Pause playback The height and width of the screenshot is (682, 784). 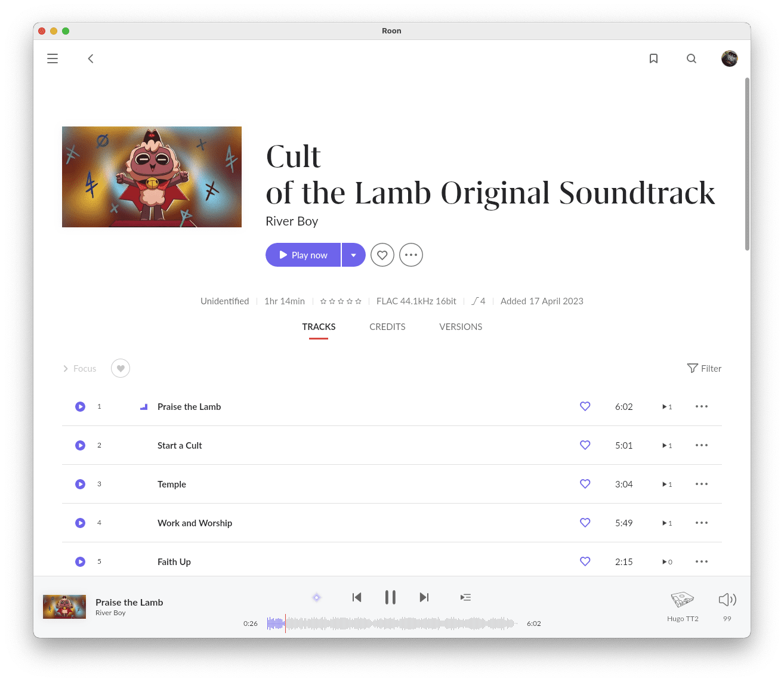coord(390,597)
